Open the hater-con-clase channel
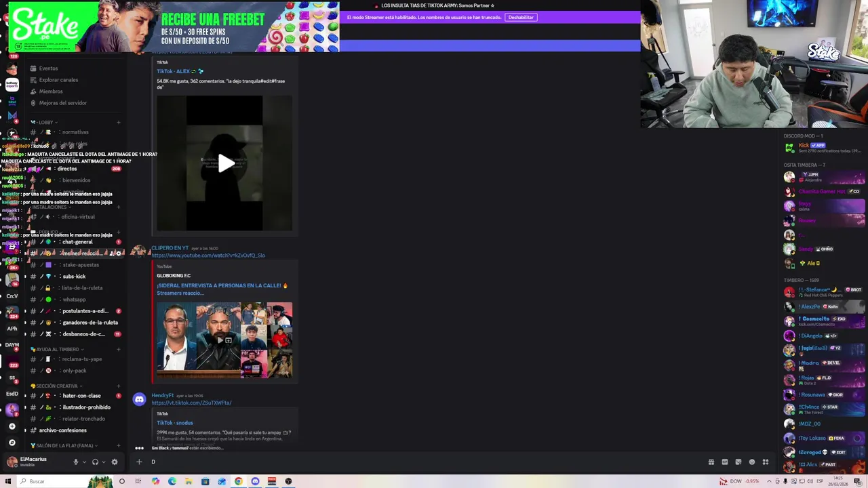 81,396
